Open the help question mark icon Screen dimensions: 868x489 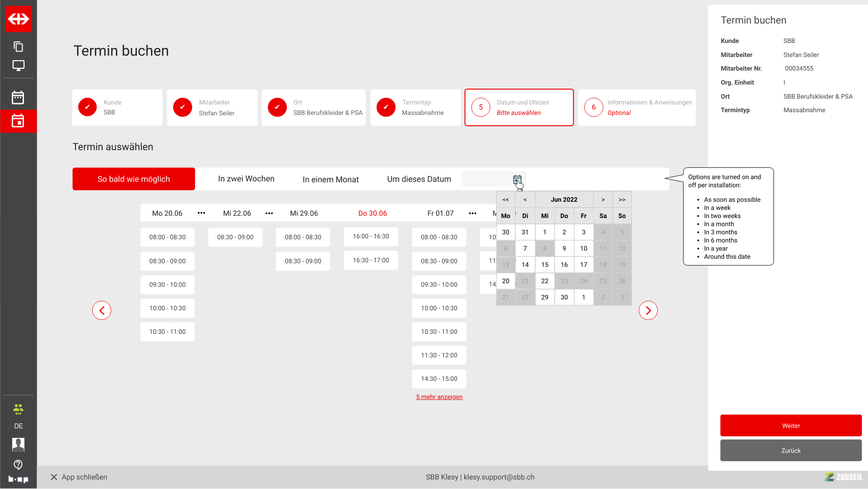click(x=18, y=465)
